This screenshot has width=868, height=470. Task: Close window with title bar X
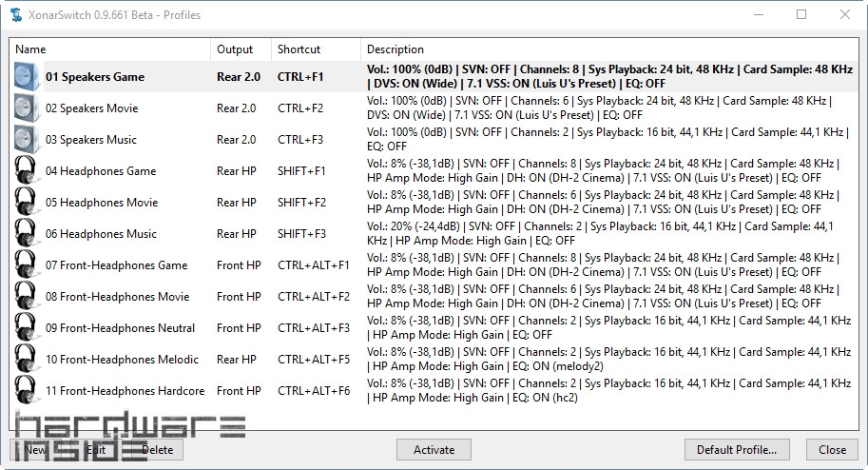(845, 15)
